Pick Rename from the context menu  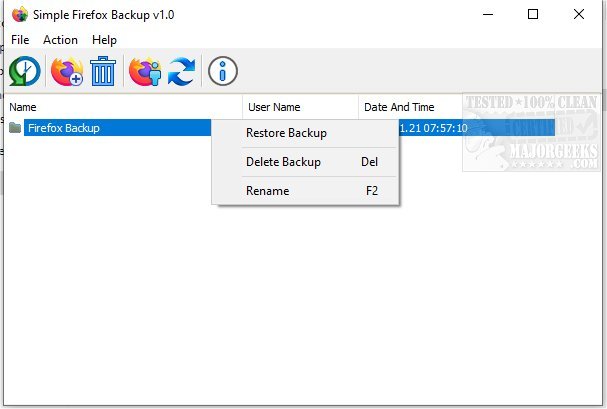[267, 191]
